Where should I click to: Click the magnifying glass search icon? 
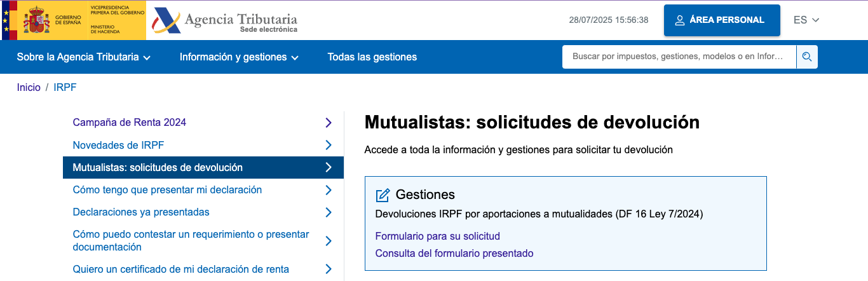point(807,57)
